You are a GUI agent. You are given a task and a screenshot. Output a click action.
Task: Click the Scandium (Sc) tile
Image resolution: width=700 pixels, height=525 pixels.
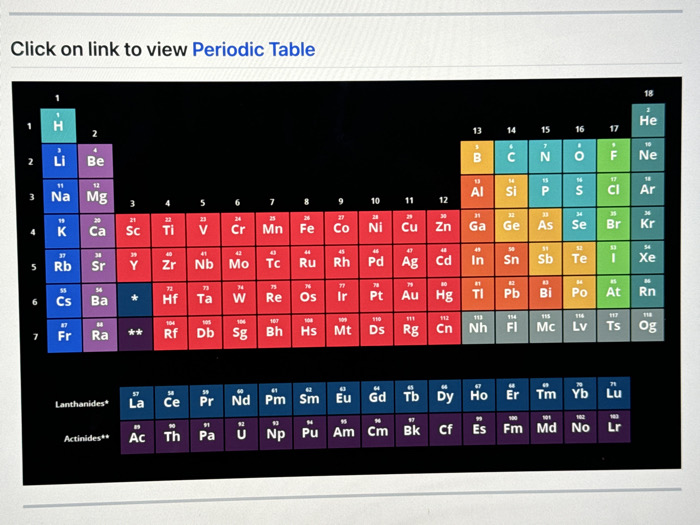pos(133,230)
